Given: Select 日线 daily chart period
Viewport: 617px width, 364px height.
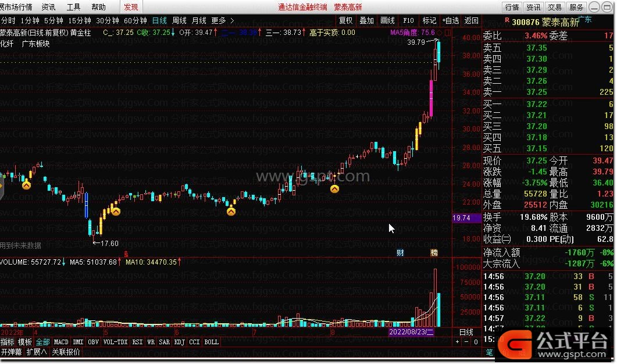Looking at the screenshot, I should [159, 20].
